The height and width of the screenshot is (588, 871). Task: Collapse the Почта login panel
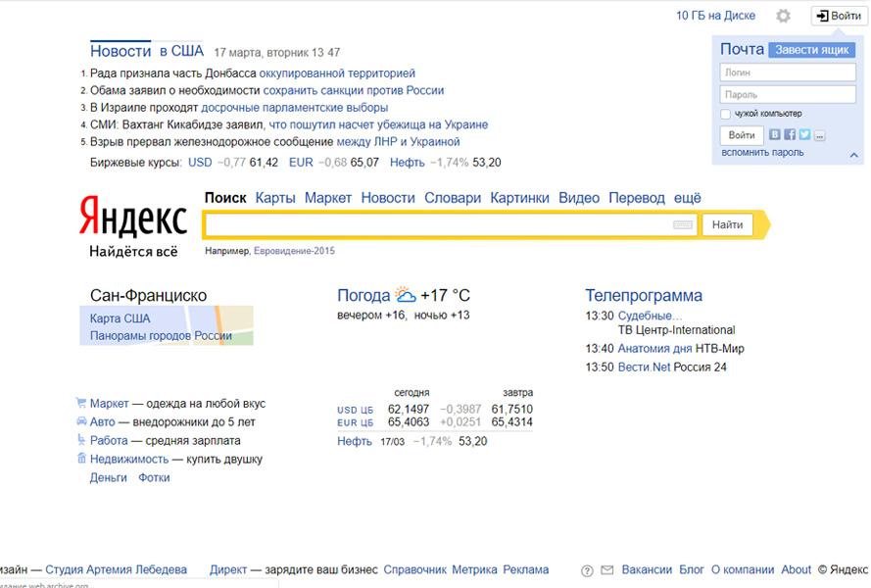pos(853,155)
